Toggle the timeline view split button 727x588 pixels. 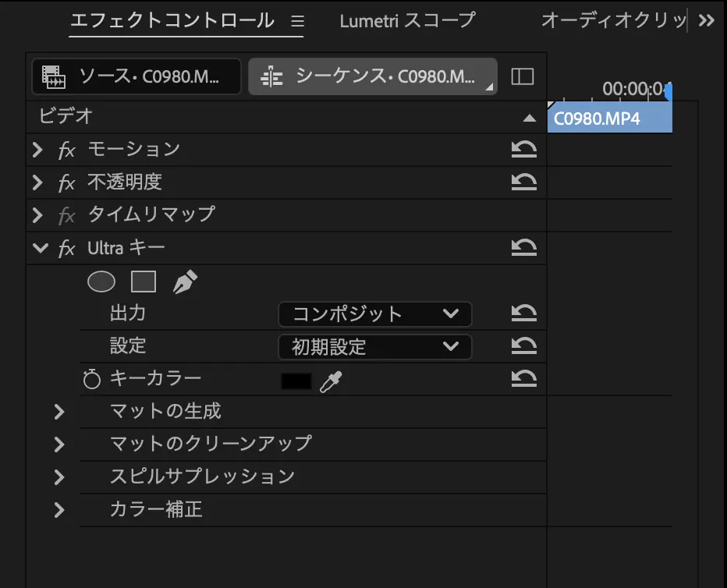[x=522, y=76]
